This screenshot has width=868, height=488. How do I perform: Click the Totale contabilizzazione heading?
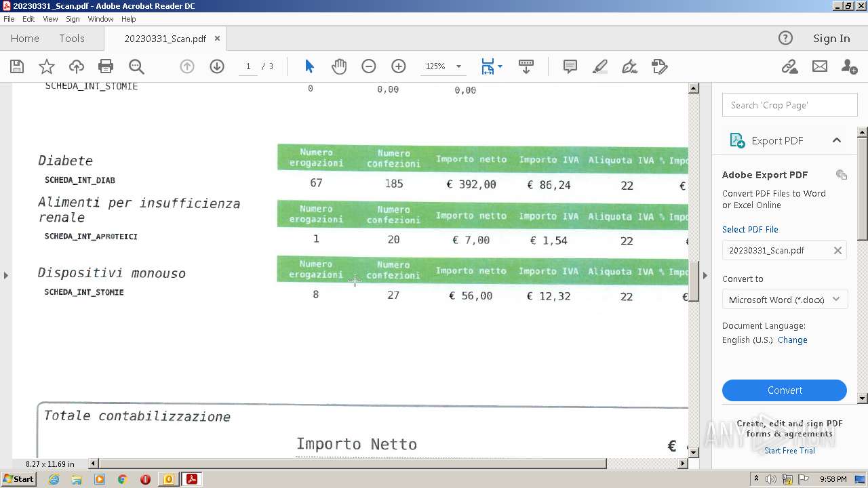pyautogui.click(x=137, y=416)
